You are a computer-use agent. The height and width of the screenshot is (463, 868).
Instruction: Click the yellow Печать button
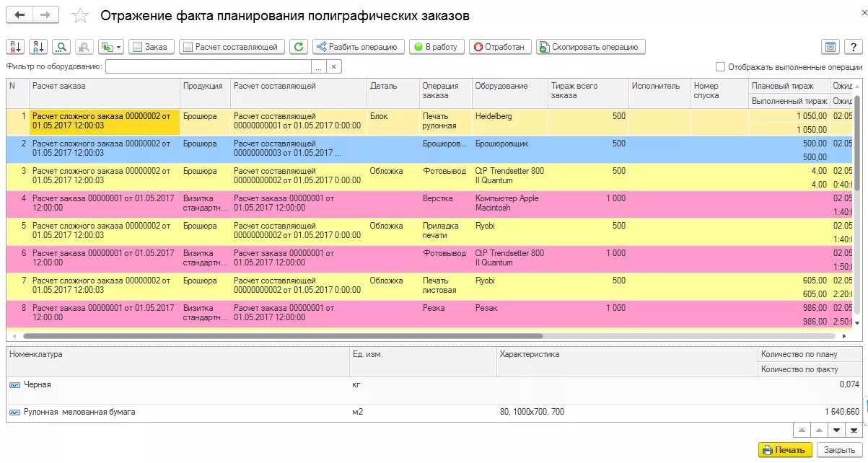point(785,450)
